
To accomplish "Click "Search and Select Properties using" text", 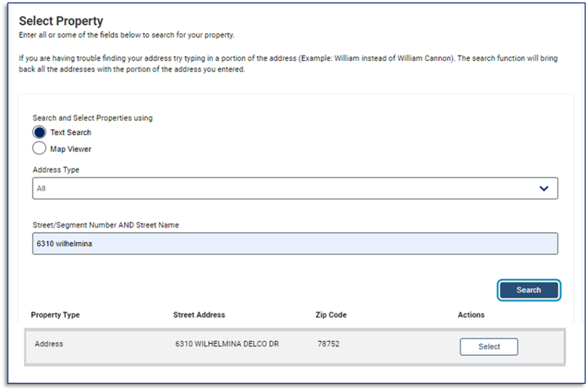I will pos(92,118).
